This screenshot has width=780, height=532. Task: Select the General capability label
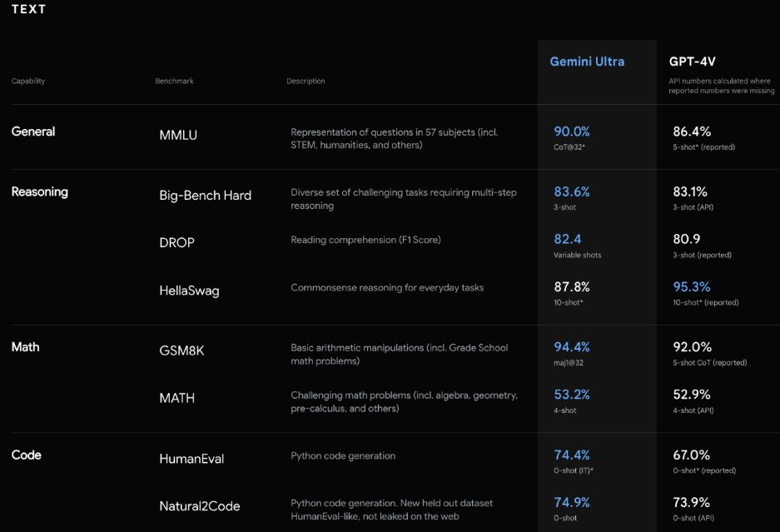tap(33, 132)
